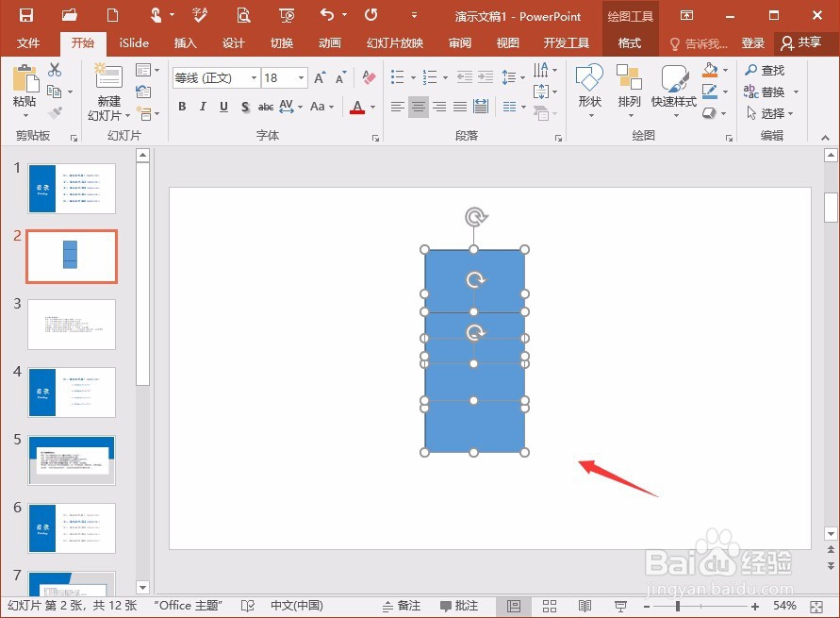Toggle Italic formatting
Viewport: 840px width, 618px height.
(203, 106)
